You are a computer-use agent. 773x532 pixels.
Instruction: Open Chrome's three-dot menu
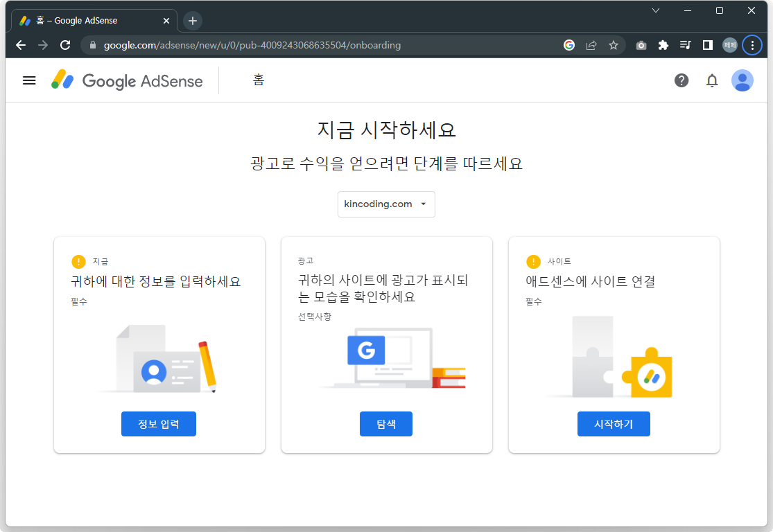(x=752, y=45)
